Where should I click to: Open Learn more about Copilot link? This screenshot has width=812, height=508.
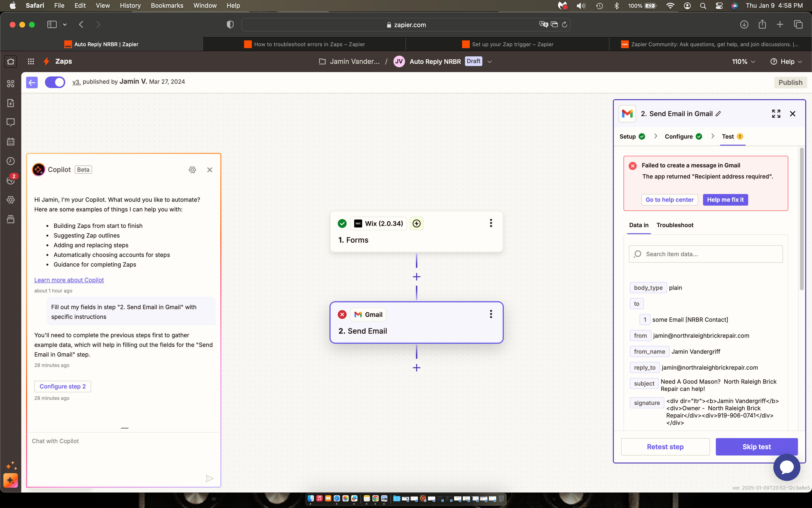[x=69, y=280]
